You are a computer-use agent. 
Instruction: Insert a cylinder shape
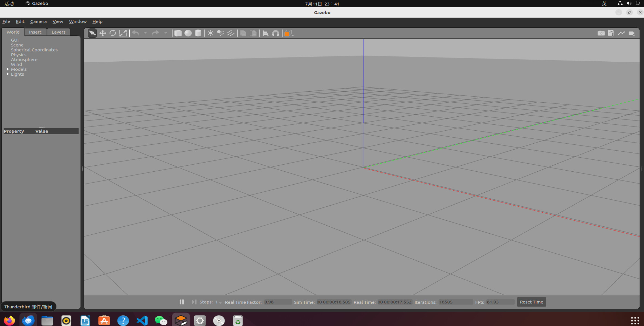coord(198,33)
